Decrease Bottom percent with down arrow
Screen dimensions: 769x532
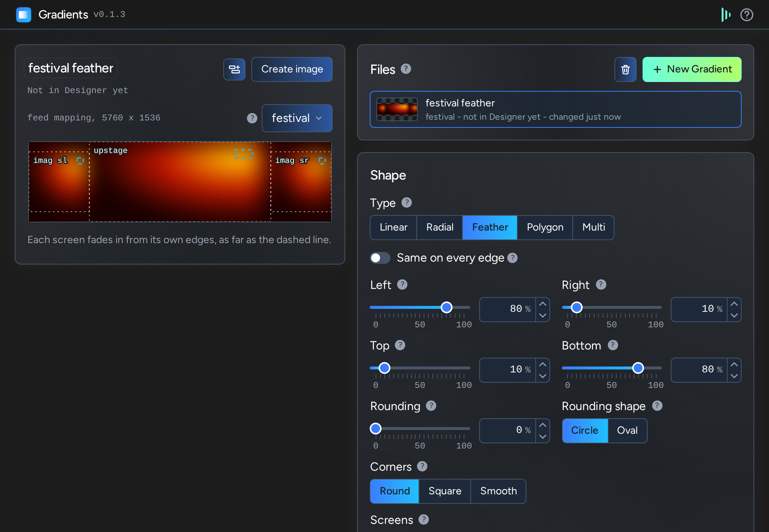pos(734,376)
